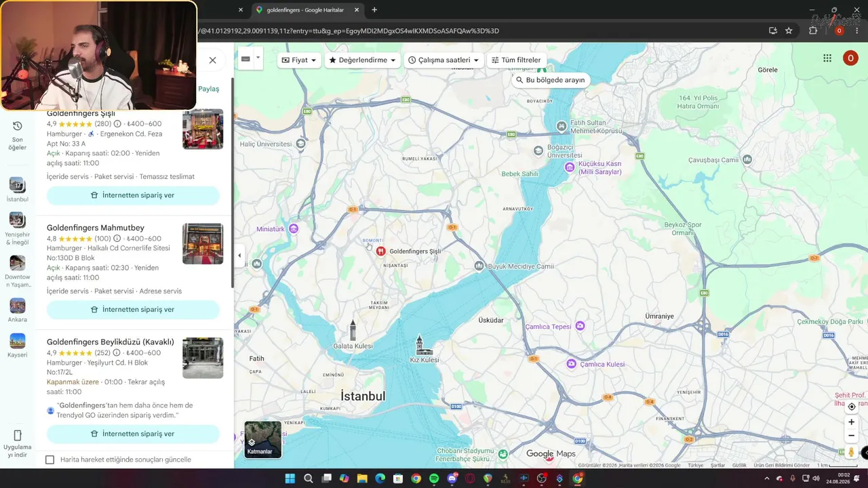868x488 pixels.
Task: Open the Goldenfingers Beylikdüzü photo thumbnail
Action: pos(203,358)
